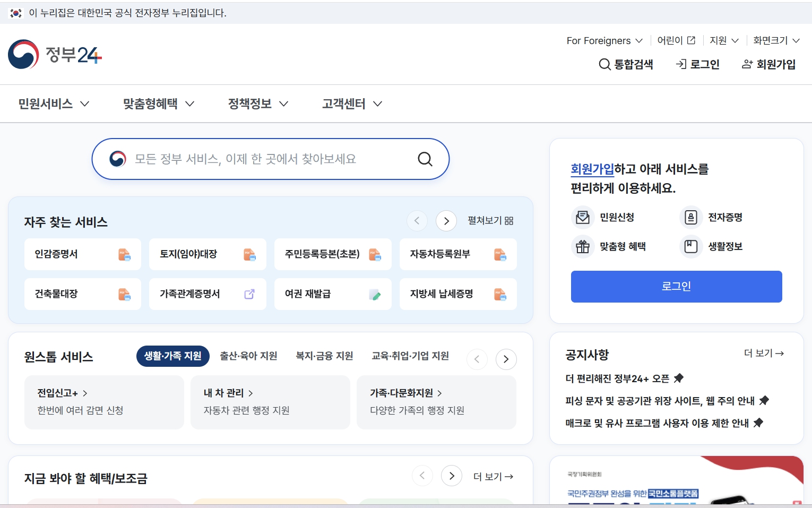812x508 pixels.
Task: Click the pin icon next to 매크로 notice
Action: pyautogui.click(x=758, y=423)
